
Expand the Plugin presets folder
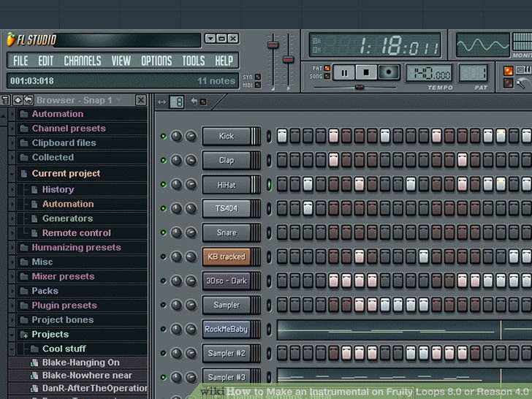[x=12, y=305]
